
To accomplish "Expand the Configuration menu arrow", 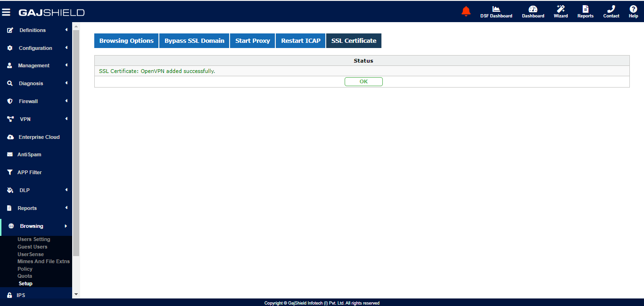I will coord(66,48).
